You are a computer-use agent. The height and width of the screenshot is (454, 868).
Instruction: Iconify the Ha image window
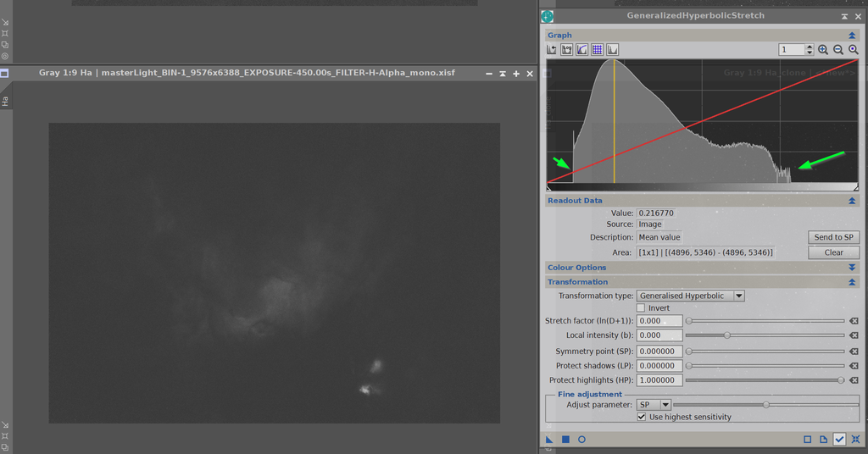(x=489, y=74)
